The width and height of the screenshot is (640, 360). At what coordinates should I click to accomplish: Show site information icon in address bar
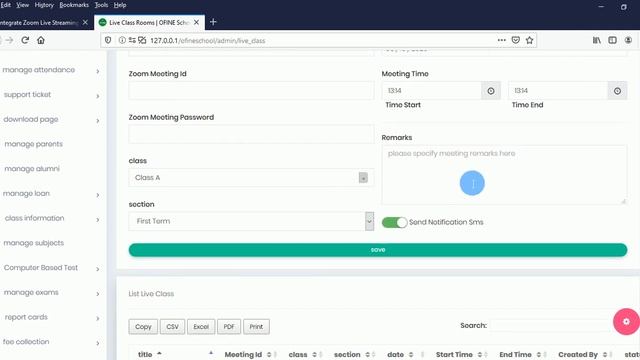tap(122, 40)
